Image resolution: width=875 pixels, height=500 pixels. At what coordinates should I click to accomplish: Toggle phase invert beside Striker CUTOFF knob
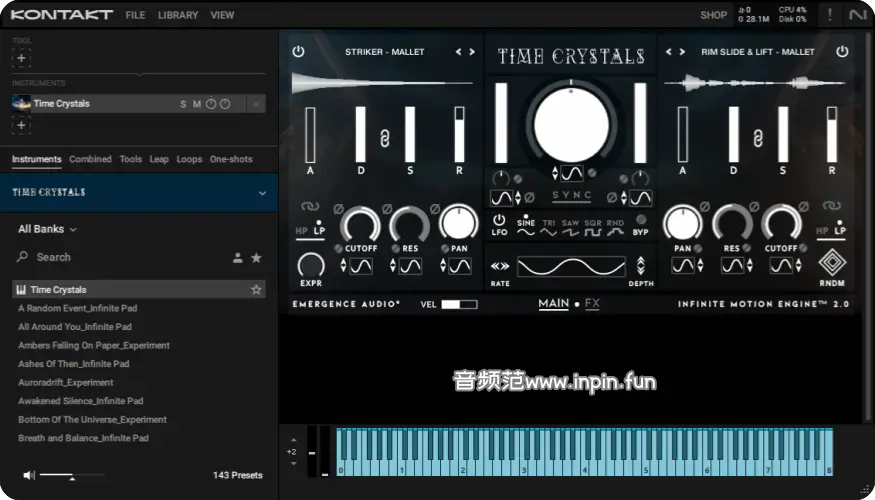coord(338,209)
